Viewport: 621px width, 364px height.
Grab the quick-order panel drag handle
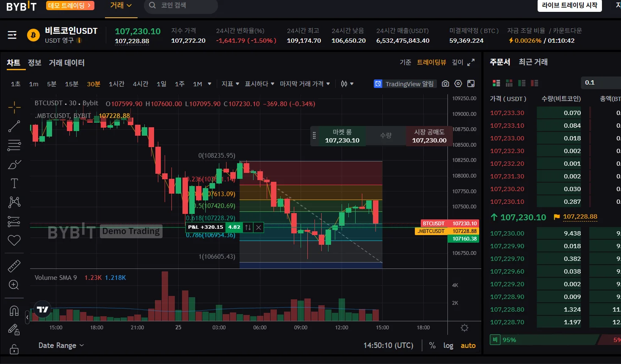point(314,136)
